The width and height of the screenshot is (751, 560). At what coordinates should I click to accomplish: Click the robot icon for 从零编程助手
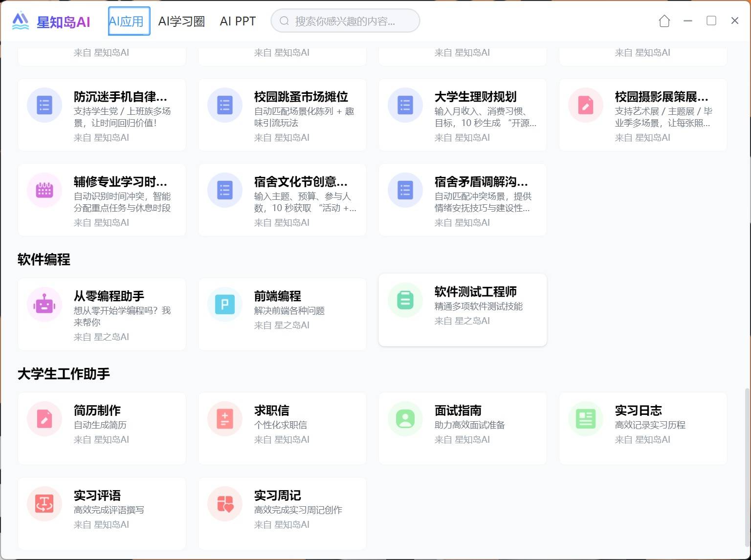pyautogui.click(x=44, y=304)
